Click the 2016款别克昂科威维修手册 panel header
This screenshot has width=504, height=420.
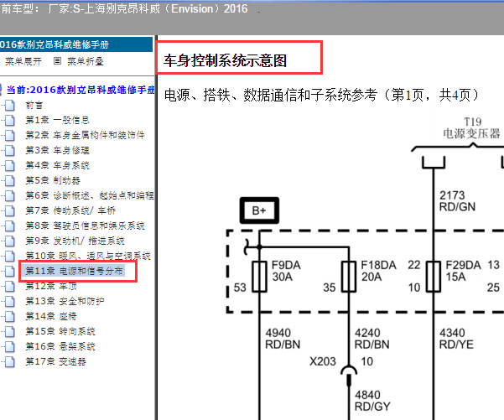(x=76, y=44)
